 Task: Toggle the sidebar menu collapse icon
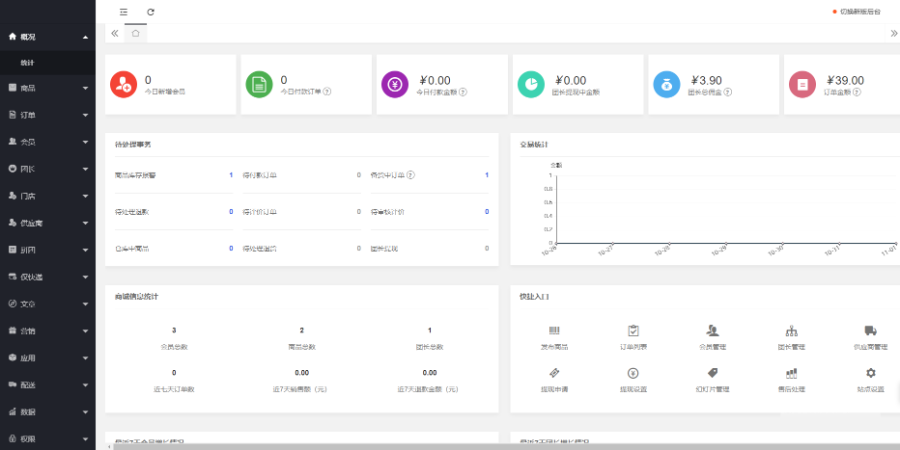pos(123,11)
